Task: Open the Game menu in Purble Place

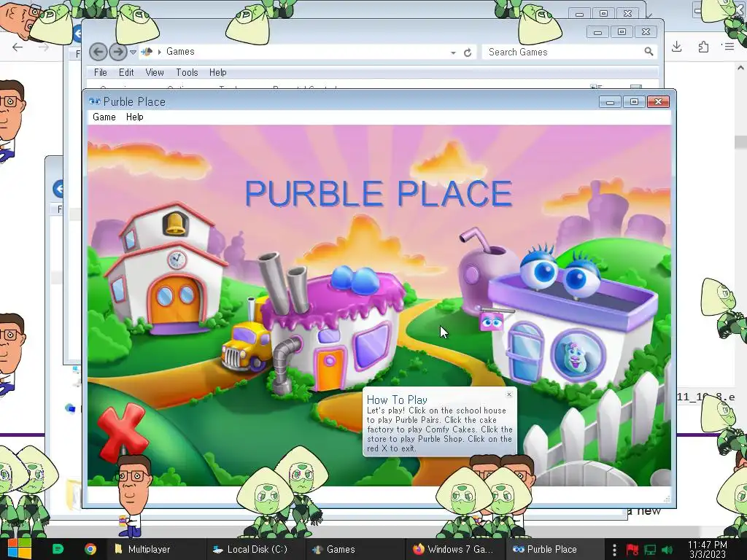Action: coord(104,117)
